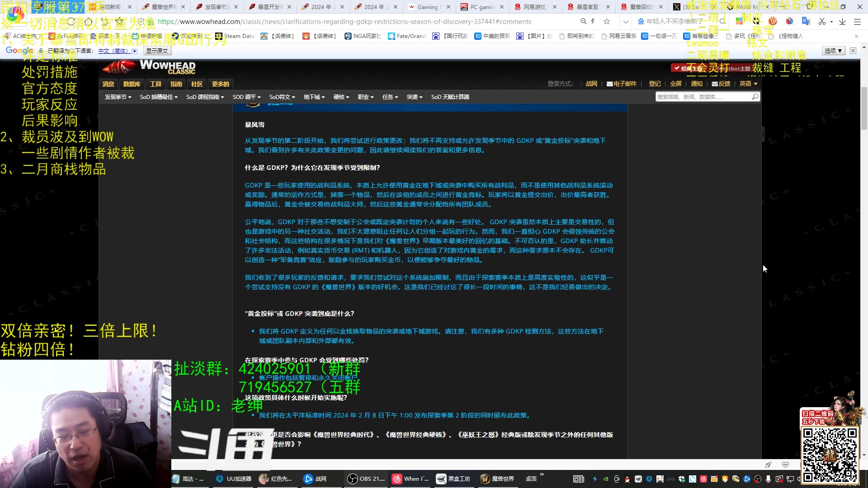The width and height of the screenshot is (868, 488).
Task: Open UU加速器 from the taskbar
Action: click(234, 479)
